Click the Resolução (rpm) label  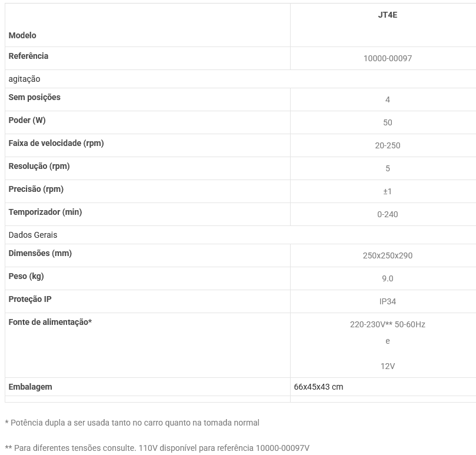tap(39, 166)
